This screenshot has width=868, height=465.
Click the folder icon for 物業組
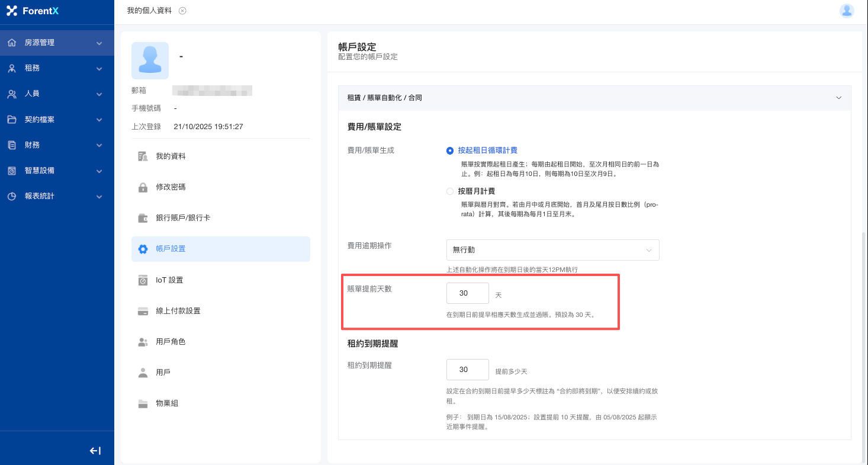pyautogui.click(x=143, y=403)
